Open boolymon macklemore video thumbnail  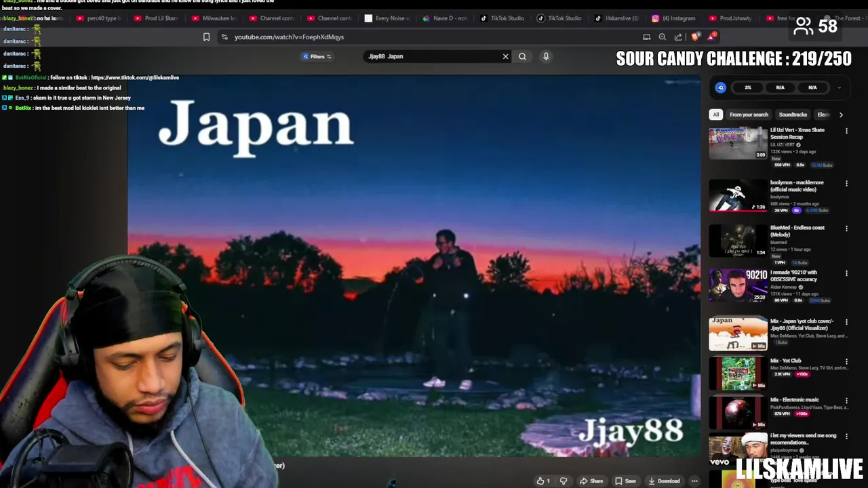pos(738,195)
